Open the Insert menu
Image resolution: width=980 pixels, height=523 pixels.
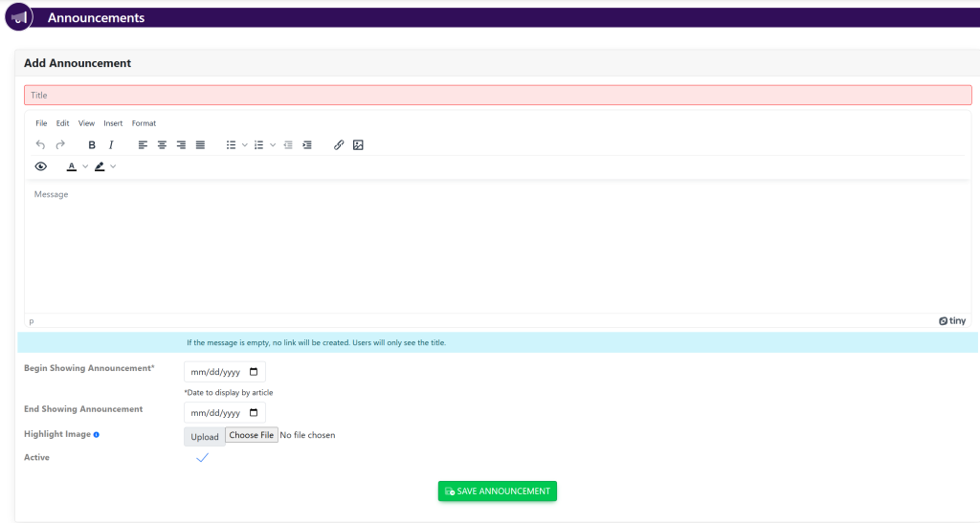[113, 123]
